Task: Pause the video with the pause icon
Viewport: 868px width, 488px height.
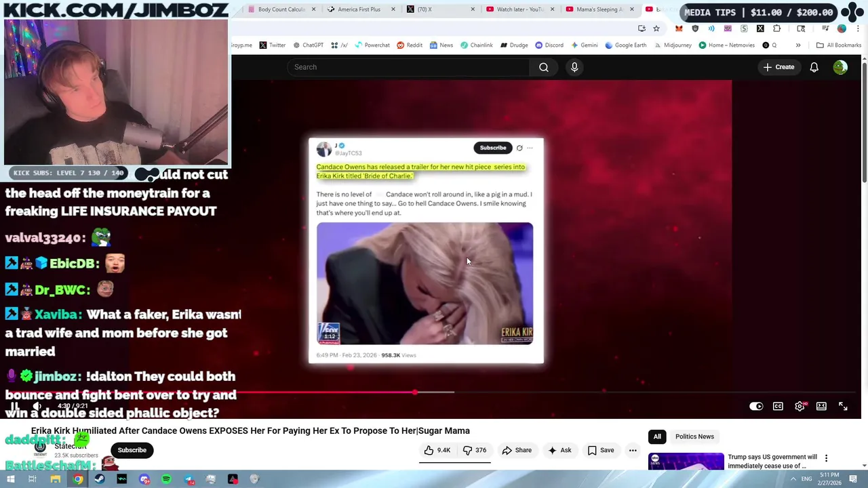Action: click(x=14, y=407)
